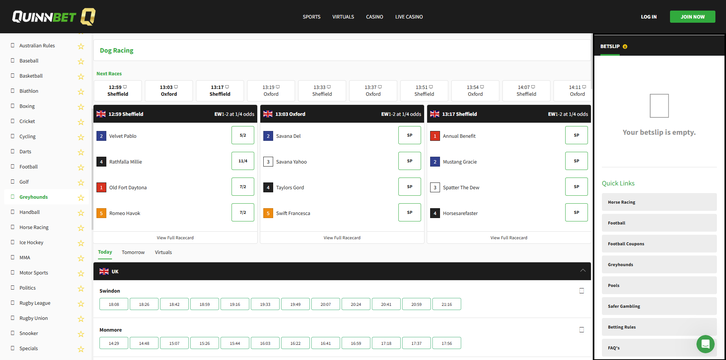Click the Specials star icon
This screenshot has width=726, height=360.
click(x=81, y=349)
